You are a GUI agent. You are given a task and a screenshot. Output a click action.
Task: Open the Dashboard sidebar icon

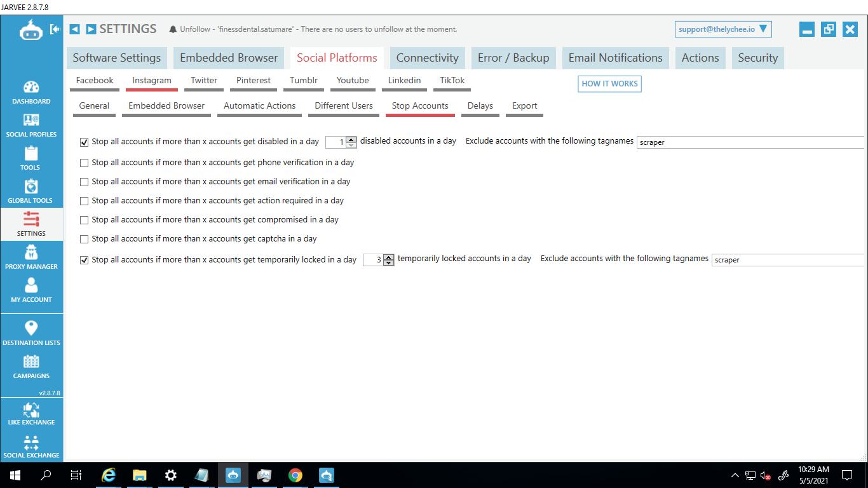pyautogui.click(x=31, y=92)
